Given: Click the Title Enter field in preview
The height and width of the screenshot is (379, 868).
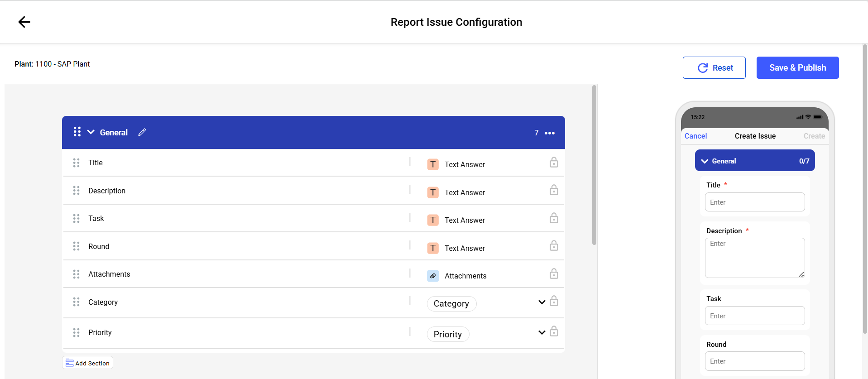Looking at the screenshot, I should point(754,202).
